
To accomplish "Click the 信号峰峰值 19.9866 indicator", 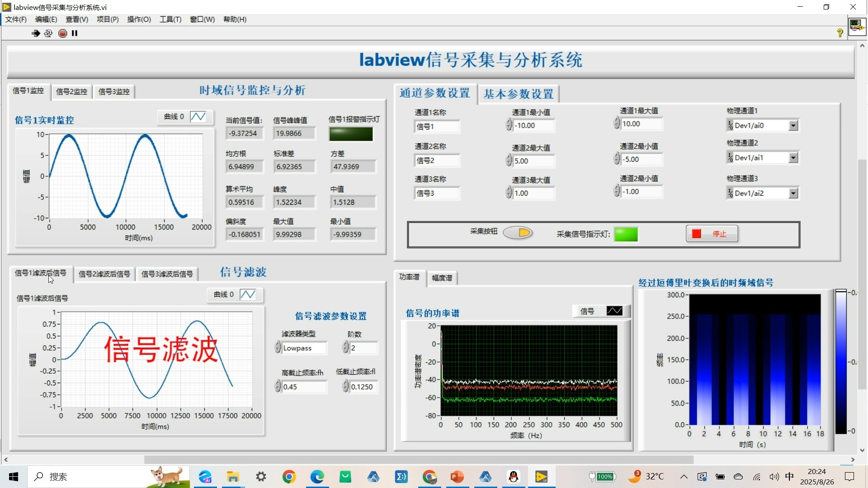I will pyautogui.click(x=294, y=133).
